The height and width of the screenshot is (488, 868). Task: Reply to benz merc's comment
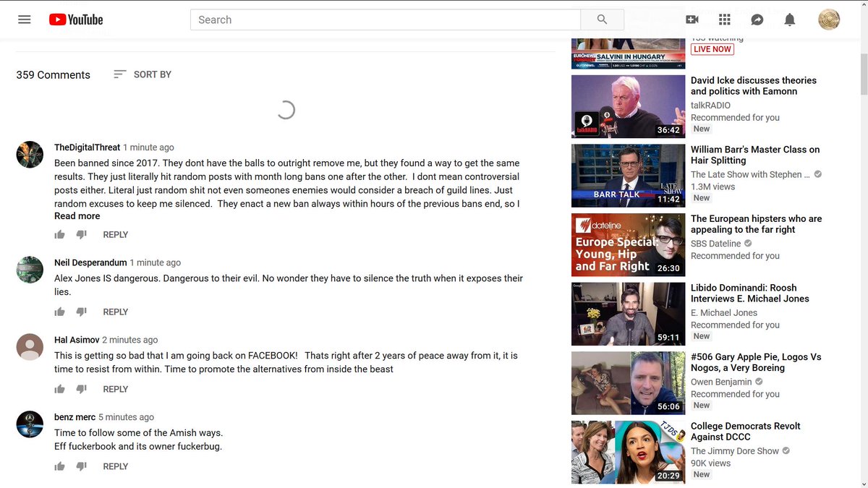(x=116, y=467)
